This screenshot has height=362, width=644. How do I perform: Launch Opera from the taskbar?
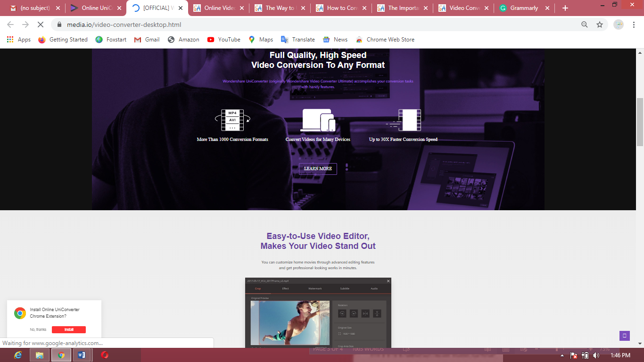[105, 355]
